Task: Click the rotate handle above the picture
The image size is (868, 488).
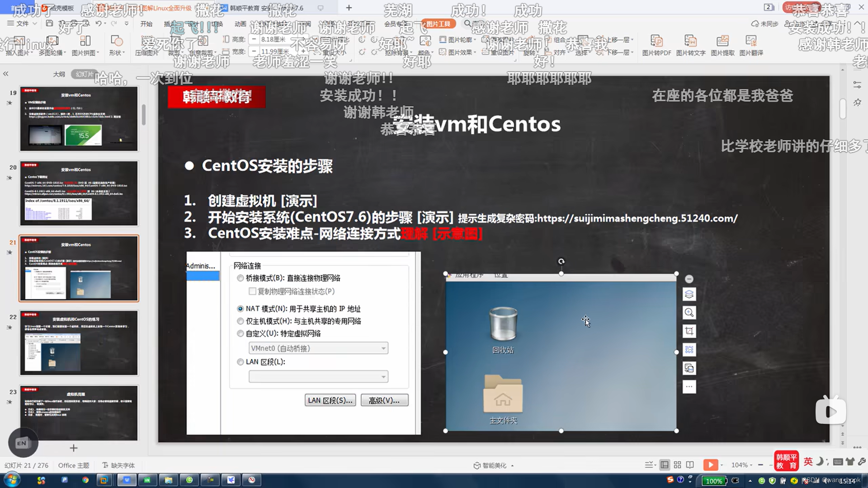Action: 561,261
